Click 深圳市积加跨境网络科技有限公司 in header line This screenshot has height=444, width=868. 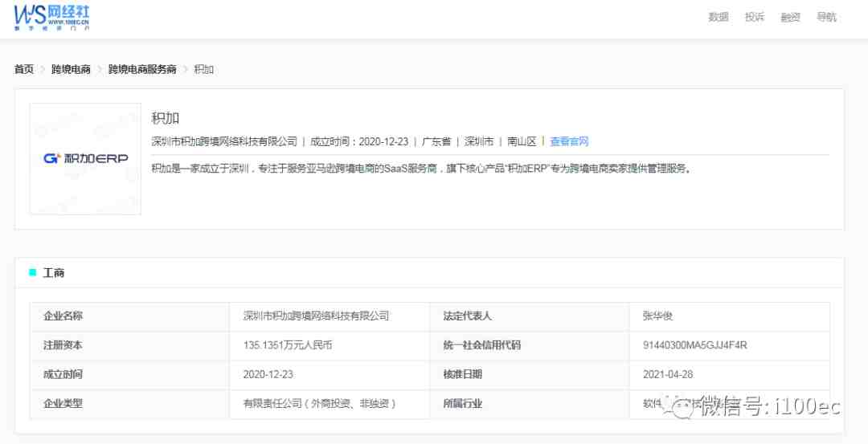pos(224,141)
